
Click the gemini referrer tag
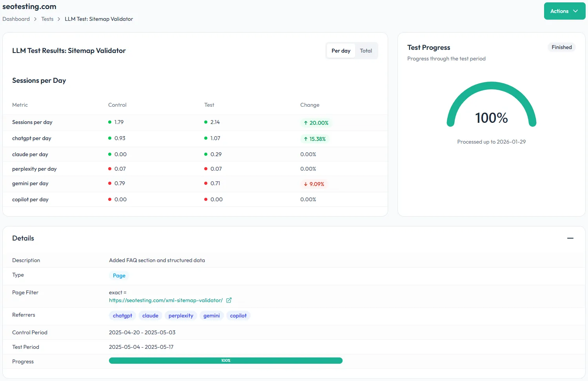coord(211,315)
